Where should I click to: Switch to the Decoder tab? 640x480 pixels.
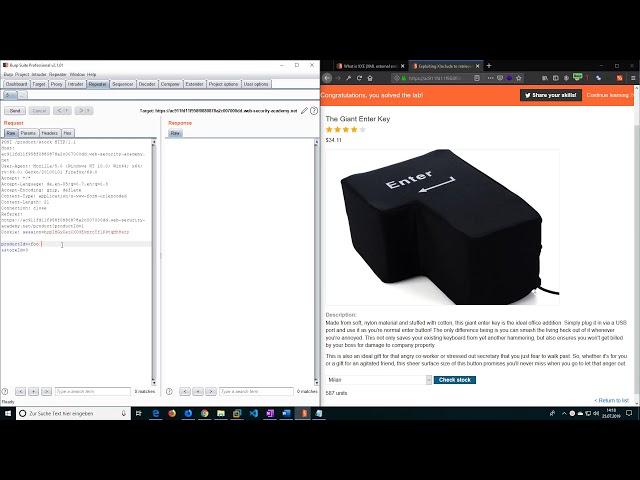147,84
